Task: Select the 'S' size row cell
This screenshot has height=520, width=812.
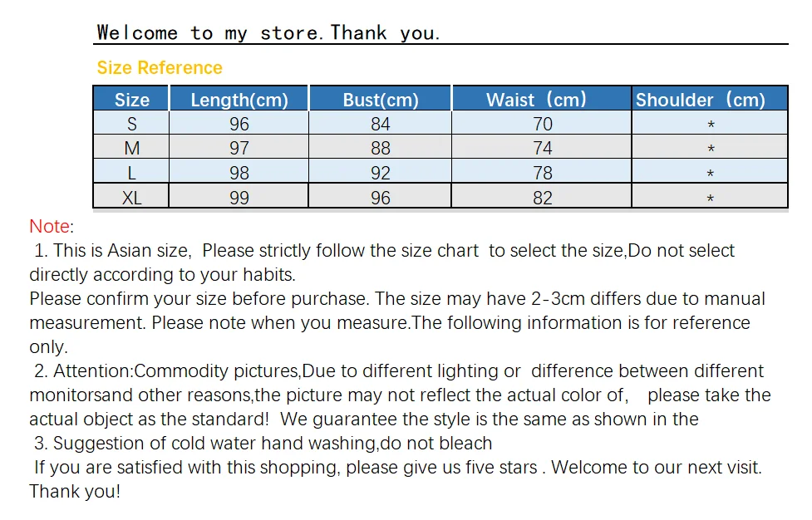Action: (x=131, y=124)
